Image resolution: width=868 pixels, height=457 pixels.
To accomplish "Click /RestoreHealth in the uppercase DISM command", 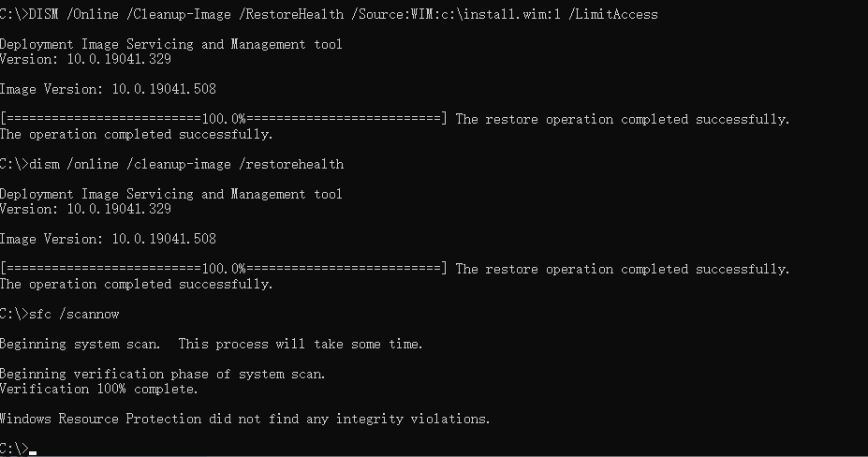I will [290, 14].
